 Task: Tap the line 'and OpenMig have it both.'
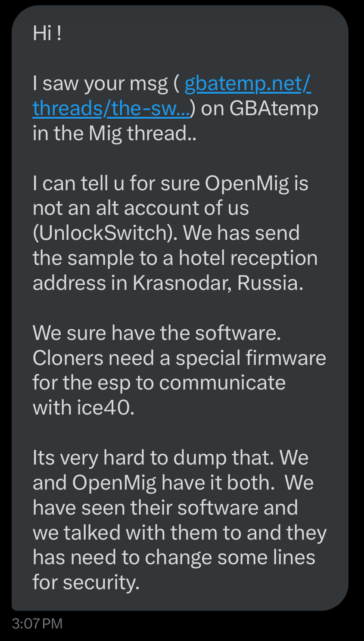click(154, 482)
